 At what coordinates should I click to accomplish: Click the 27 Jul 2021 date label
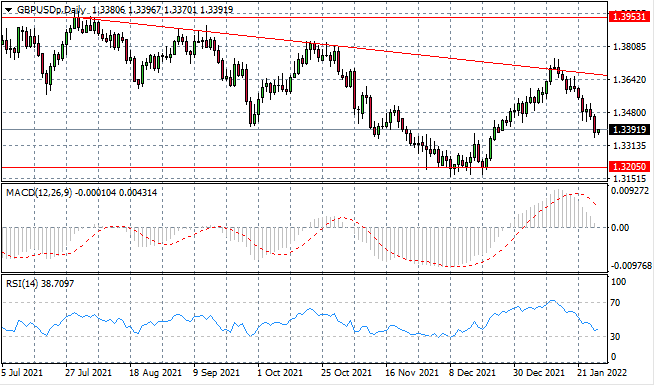pos(88,372)
